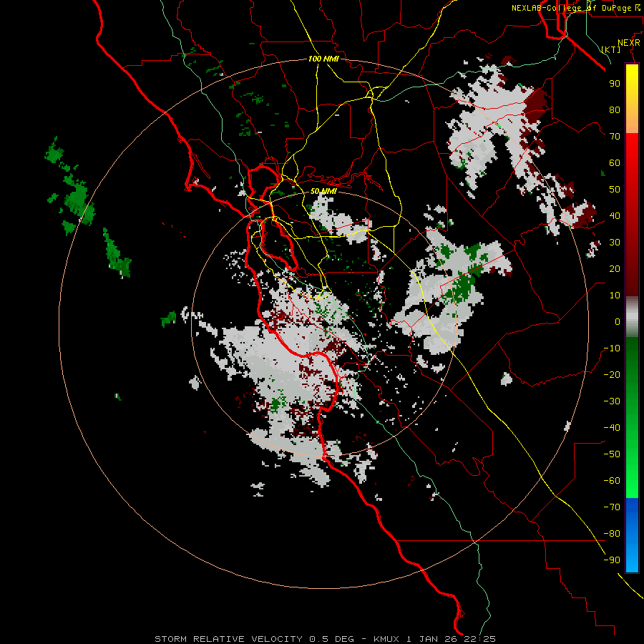Click the 10 value on the velocity legend

(x=615, y=296)
